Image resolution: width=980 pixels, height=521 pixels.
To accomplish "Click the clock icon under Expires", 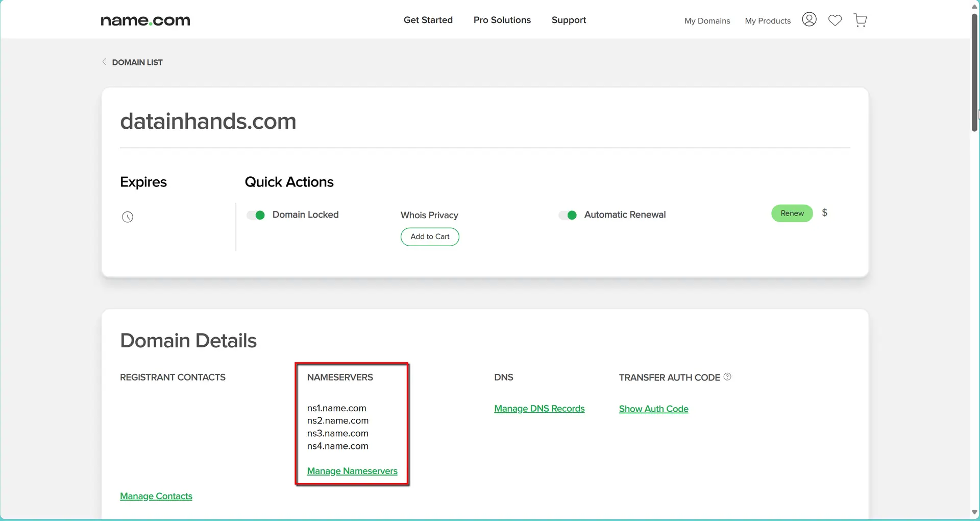I will click(x=127, y=217).
